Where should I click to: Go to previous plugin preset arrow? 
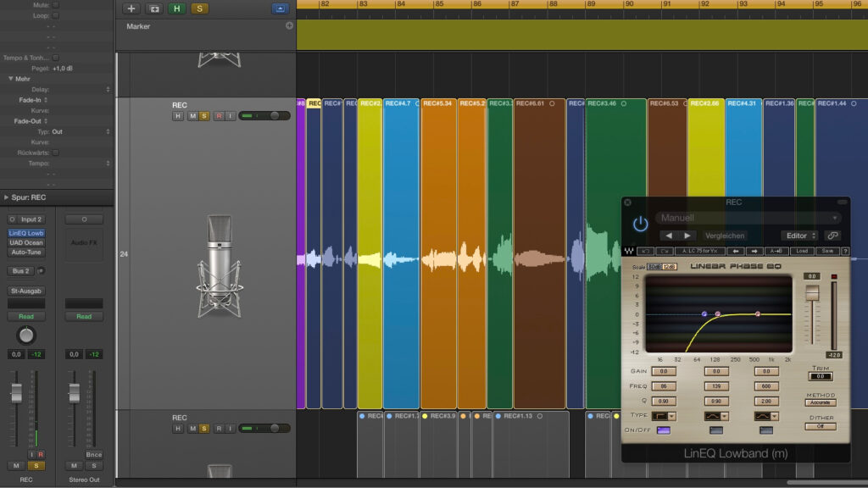click(669, 236)
